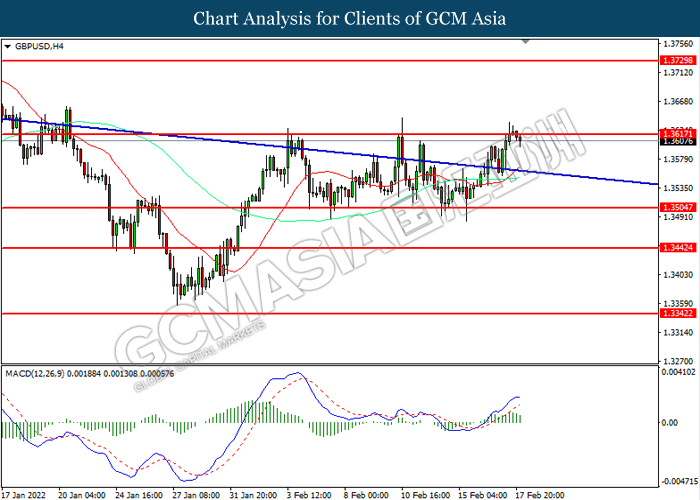Click the 1.36076 current price label
The image size is (700, 500).
[677, 141]
